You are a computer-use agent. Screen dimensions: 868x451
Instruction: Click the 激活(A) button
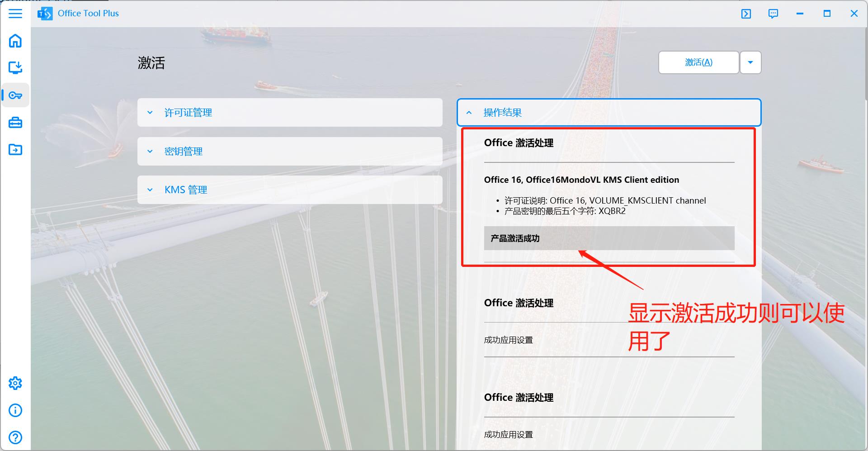pos(698,62)
